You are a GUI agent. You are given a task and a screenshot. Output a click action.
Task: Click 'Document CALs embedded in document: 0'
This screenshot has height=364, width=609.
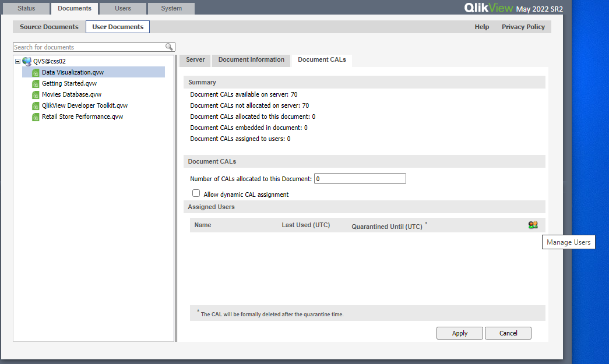249,128
